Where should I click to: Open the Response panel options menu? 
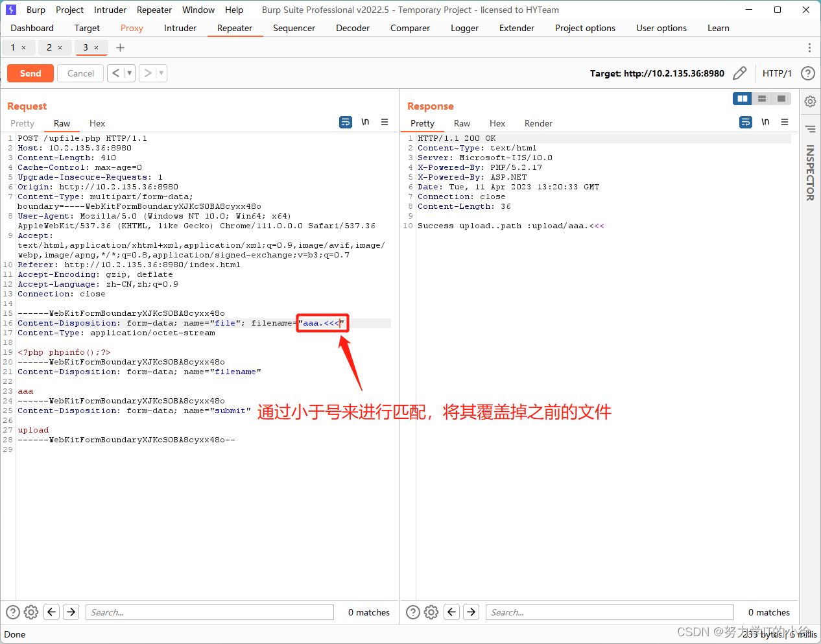[785, 122]
